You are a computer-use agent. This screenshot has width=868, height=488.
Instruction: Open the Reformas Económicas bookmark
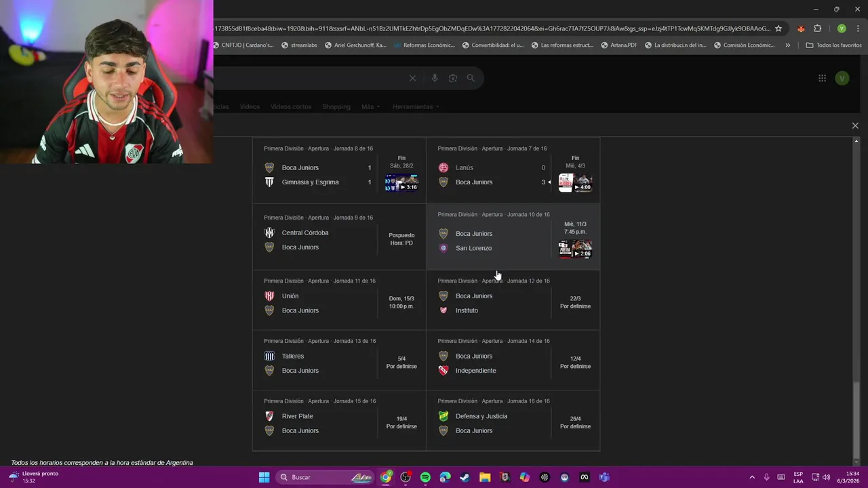[424, 45]
